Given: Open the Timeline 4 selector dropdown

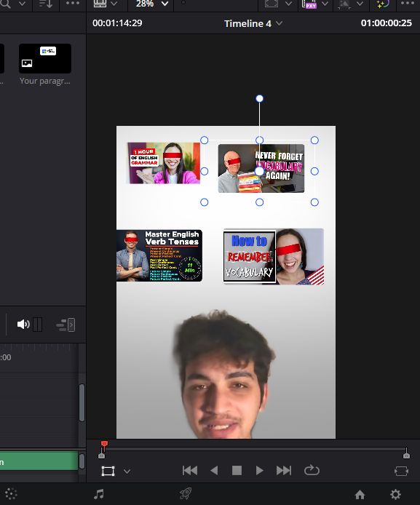Looking at the screenshot, I should click(280, 23).
